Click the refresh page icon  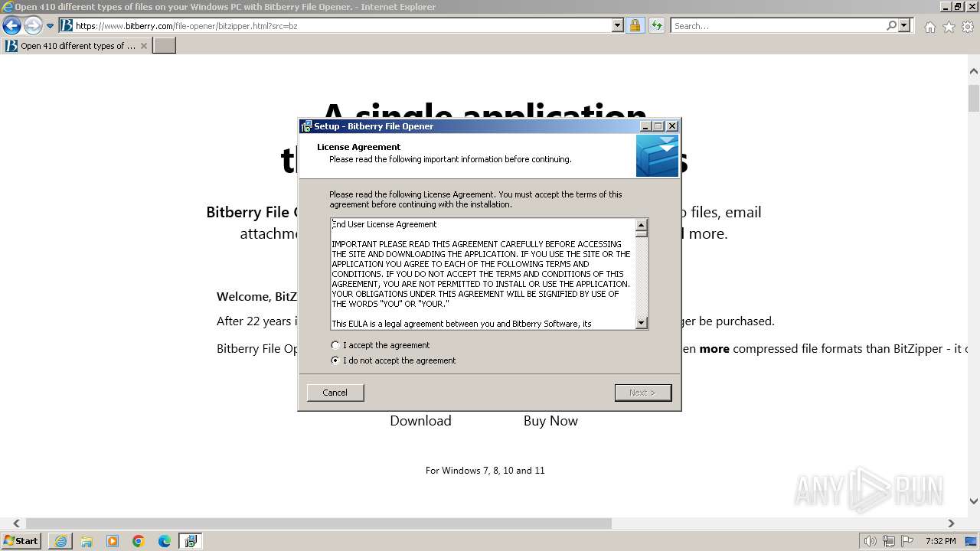click(x=656, y=25)
